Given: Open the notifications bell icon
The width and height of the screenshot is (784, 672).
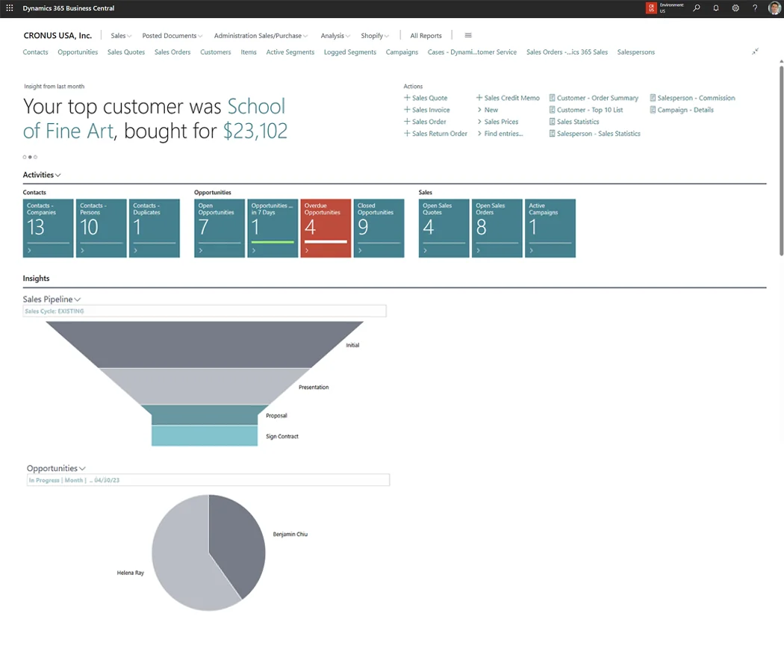Looking at the screenshot, I should click(716, 8).
